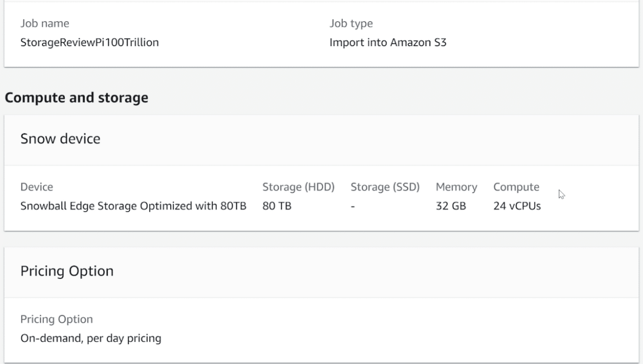Click the Device column label
This screenshot has height=364, width=643.
[36, 187]
